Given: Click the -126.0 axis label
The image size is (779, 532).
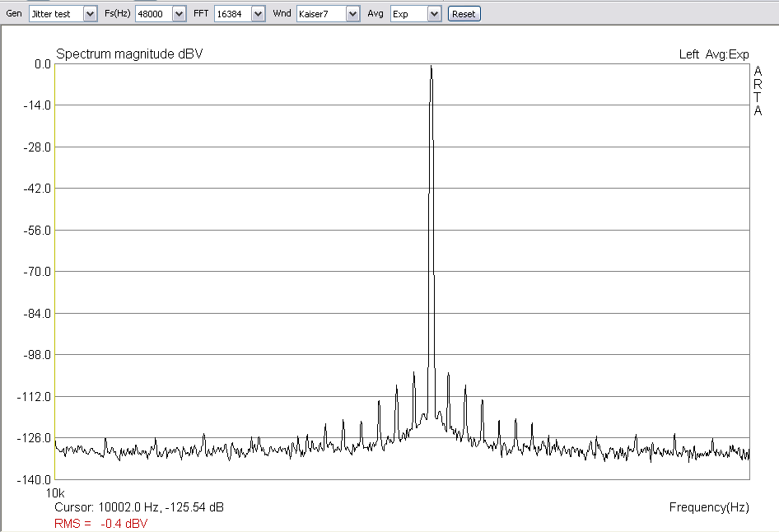Looking at the screenshot, I should pyautogui.click(x=35, y=438).
